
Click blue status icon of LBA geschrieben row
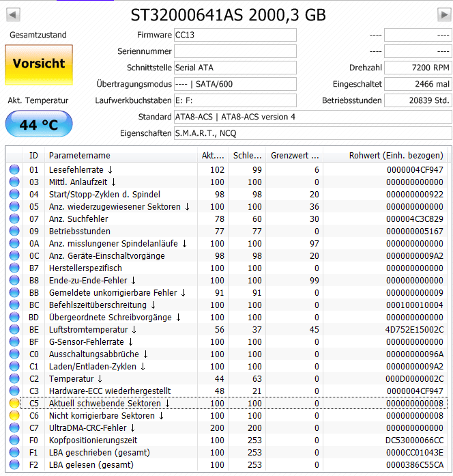pos(14,452)
